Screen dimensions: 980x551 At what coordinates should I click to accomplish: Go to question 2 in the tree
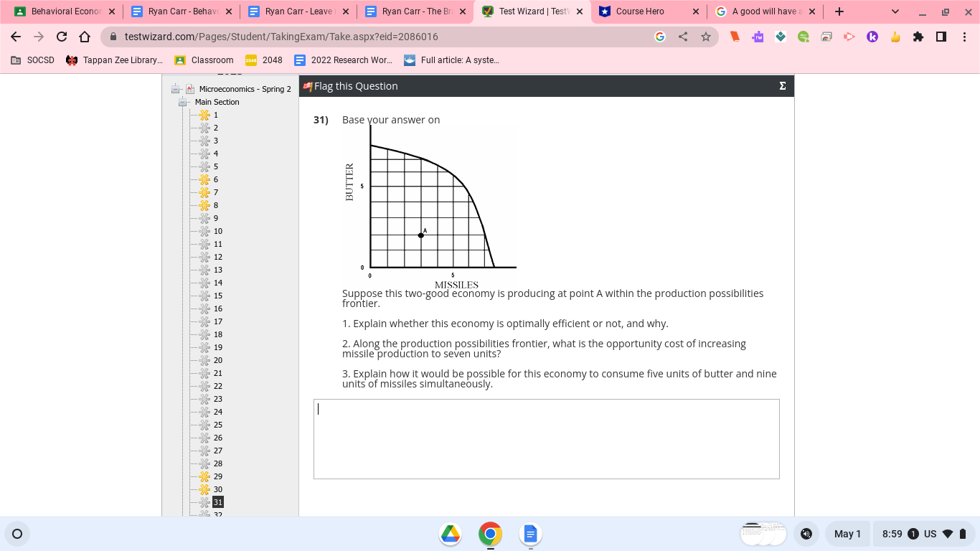[x=215, y=128]
